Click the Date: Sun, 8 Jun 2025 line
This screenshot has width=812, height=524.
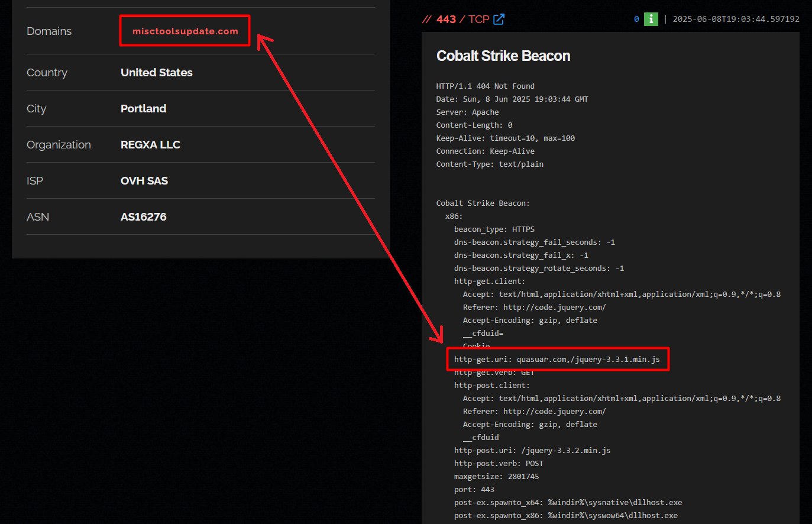pyautogui.click(x=512, y=99)
